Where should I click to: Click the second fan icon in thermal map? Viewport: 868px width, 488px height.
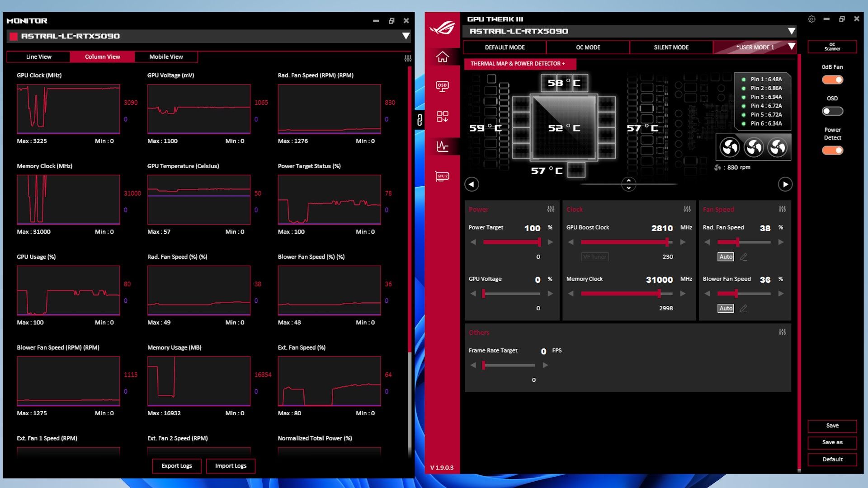[x=754, y=147]
